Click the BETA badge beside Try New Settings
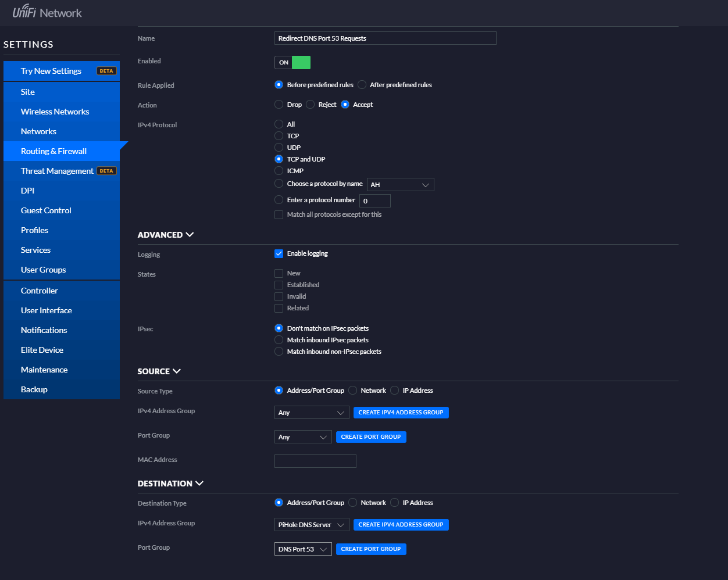 [106, 71]
